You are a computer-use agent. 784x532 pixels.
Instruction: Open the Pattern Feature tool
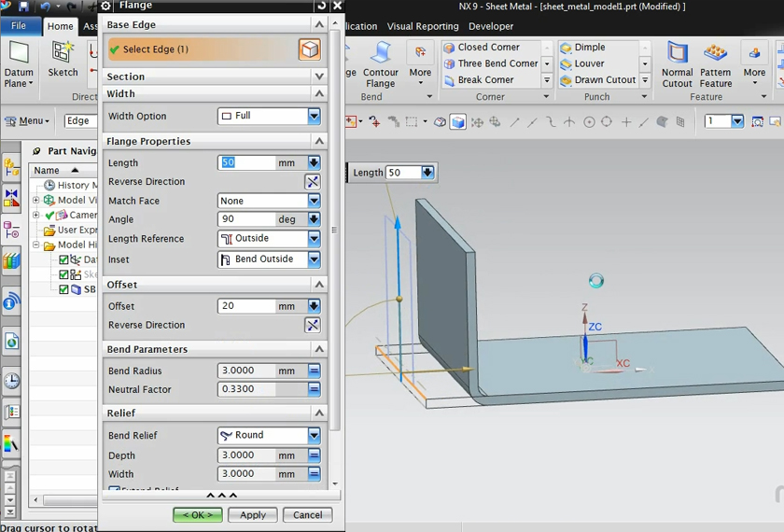(716, 63)
